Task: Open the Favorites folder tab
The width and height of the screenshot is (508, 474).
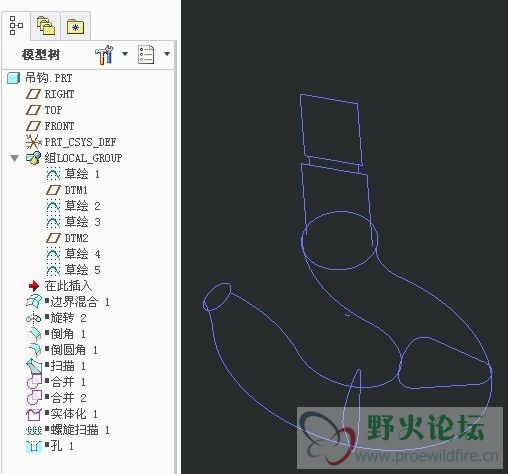Action: coord(75,26)
